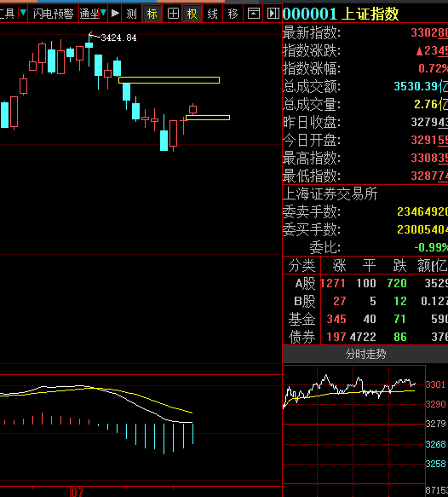Toggle the 权 adjustment button
448x497 pixels.
click(192, 14)
